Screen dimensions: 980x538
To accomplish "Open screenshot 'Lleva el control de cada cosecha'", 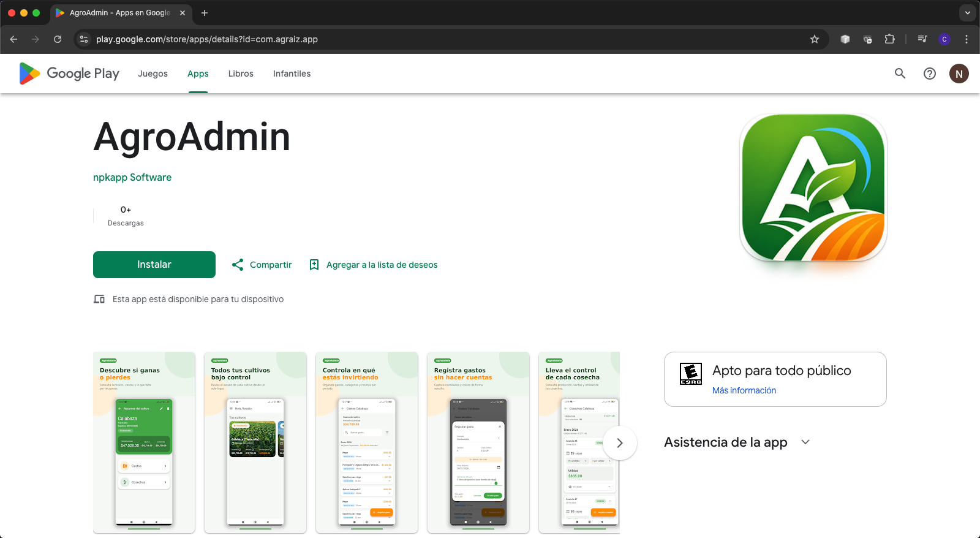I will pos(579,442).
